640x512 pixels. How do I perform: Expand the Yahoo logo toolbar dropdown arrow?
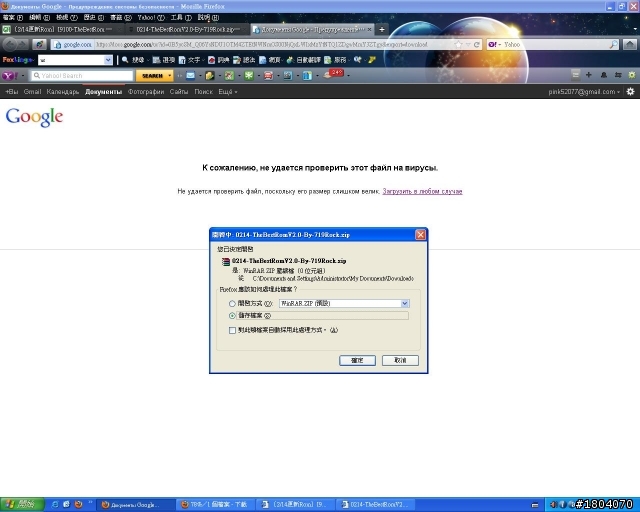[23, 76]
